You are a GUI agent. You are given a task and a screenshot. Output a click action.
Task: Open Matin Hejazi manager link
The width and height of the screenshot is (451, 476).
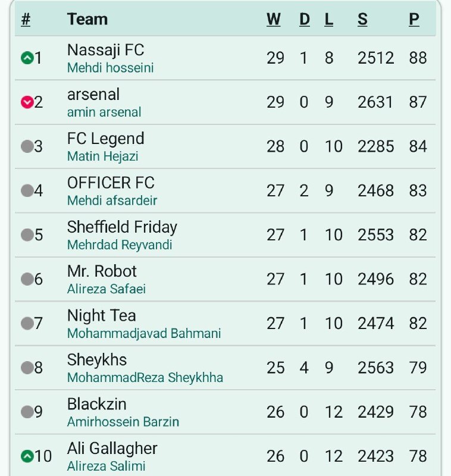tap(102, 156)
